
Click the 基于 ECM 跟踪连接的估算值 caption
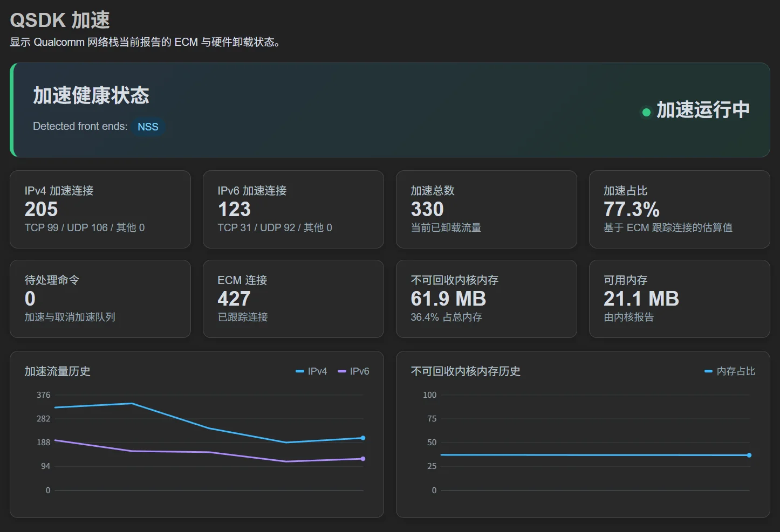(668, 227)
